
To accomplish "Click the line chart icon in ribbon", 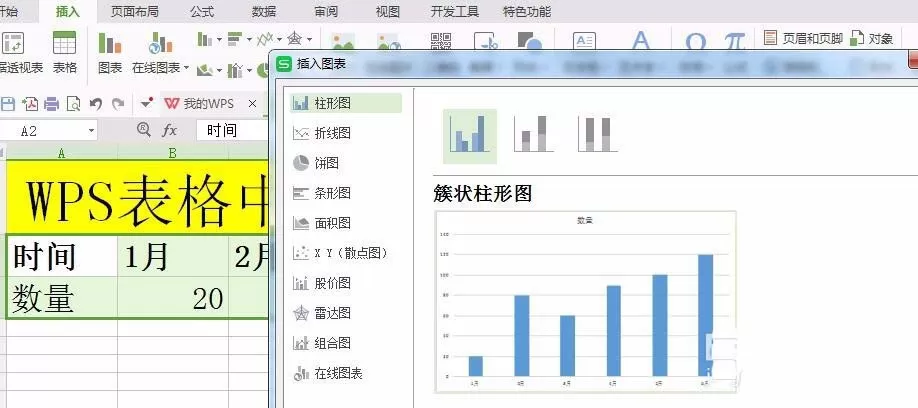I will [x=265, y=39].
